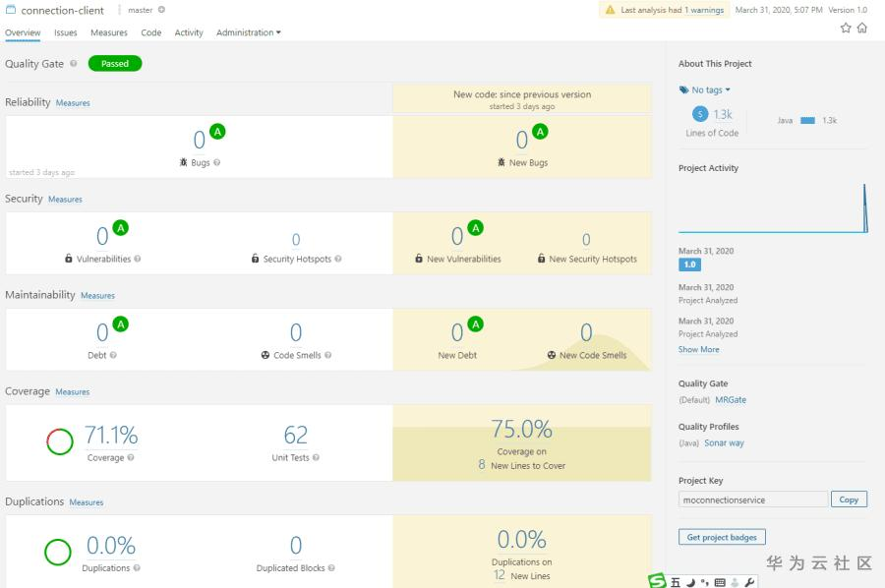
Task: Open the 1.3k Lines of Code value
Action: (723, 115)
